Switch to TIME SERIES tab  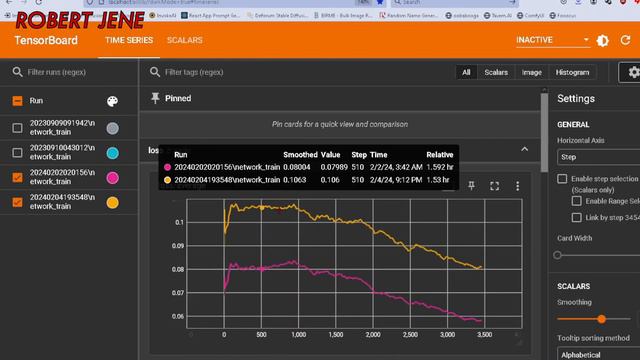[x=129, y=40]
